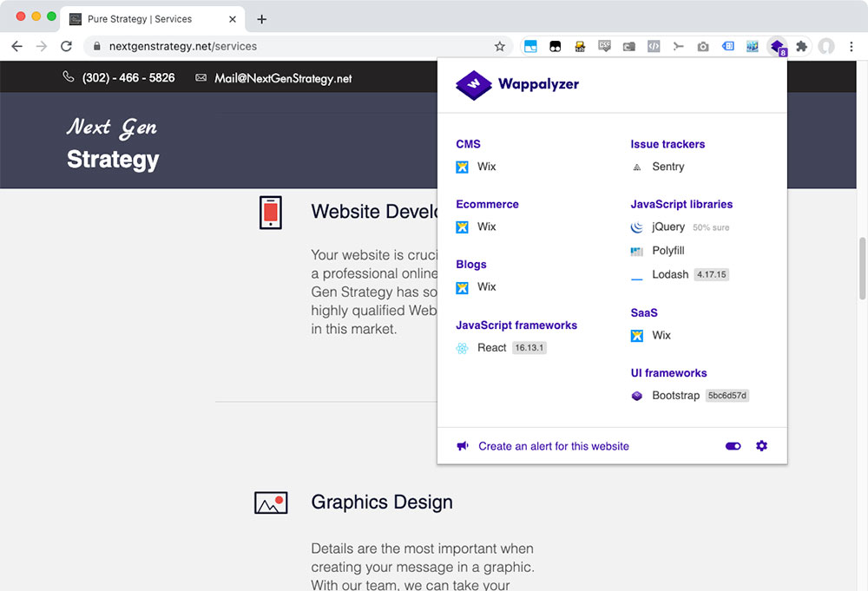Open the UI frameworks category link
The height and width of the screenshot is (591, 868).
668,373
